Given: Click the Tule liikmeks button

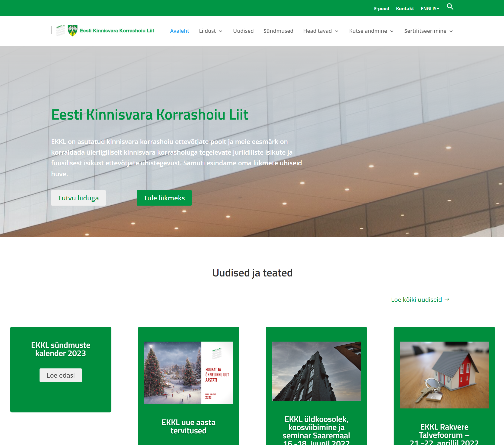Looking at the screenshot, I should 164,198.
